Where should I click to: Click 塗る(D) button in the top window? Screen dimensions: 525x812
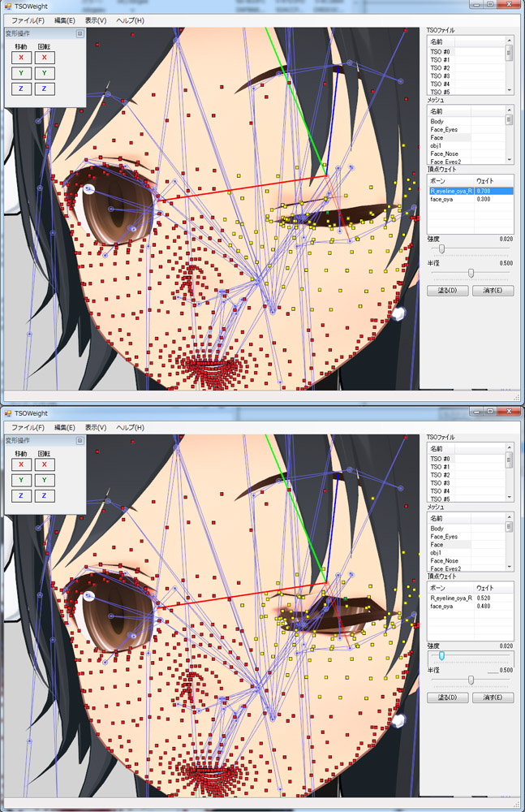pos(447,290)
